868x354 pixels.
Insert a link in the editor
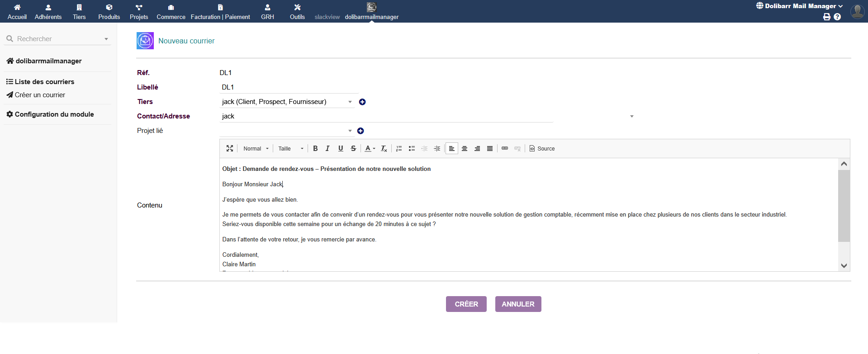point(505,148)
